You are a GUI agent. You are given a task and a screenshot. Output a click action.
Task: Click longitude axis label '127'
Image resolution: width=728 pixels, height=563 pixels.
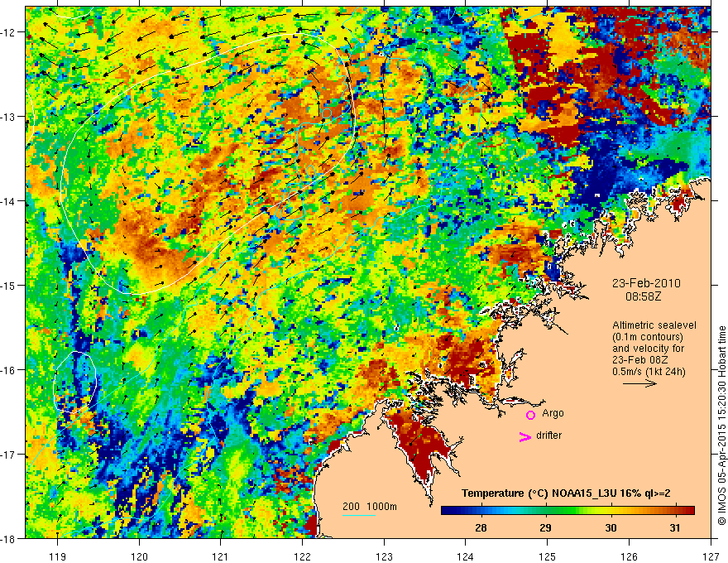pyautogui.click(x=711, y=556)
